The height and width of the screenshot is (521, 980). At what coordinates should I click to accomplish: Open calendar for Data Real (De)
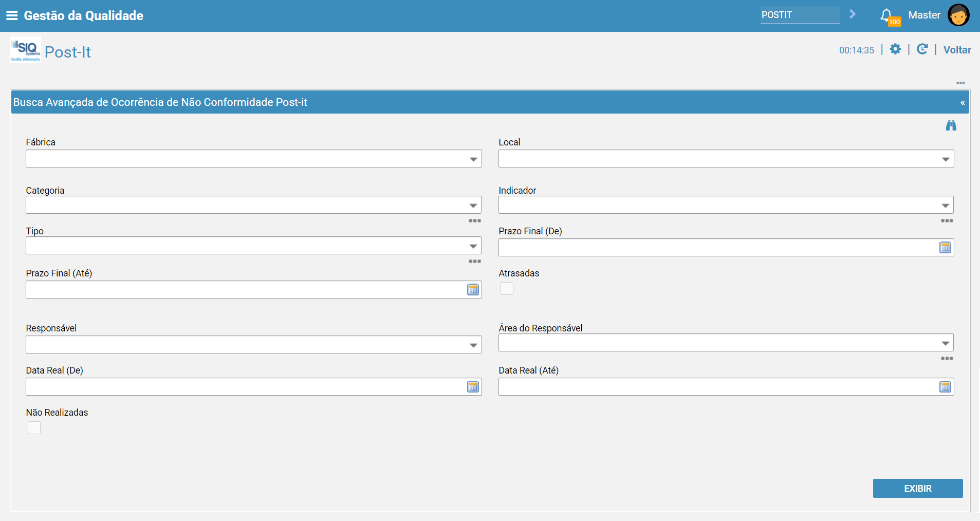pos(473,387)
